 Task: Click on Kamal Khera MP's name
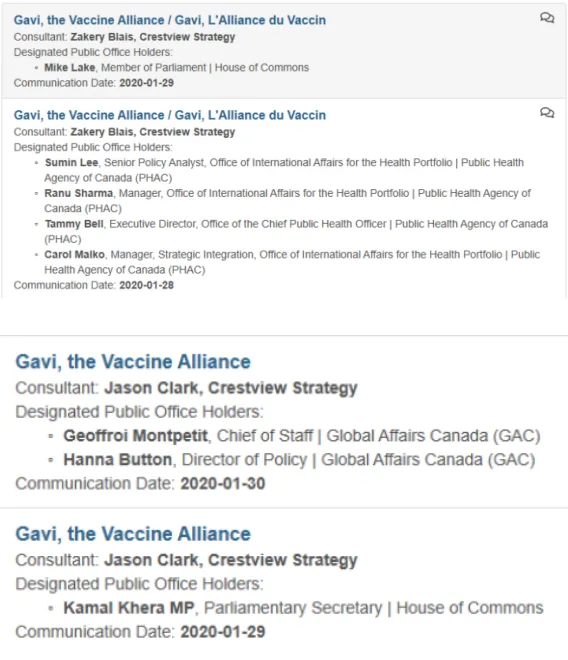click(129, 608)
